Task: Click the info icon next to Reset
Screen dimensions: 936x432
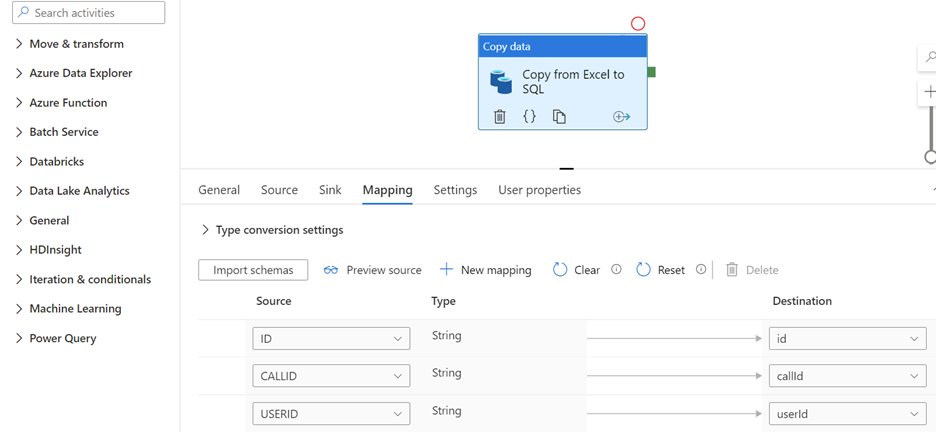Action: tap(701, 270)
